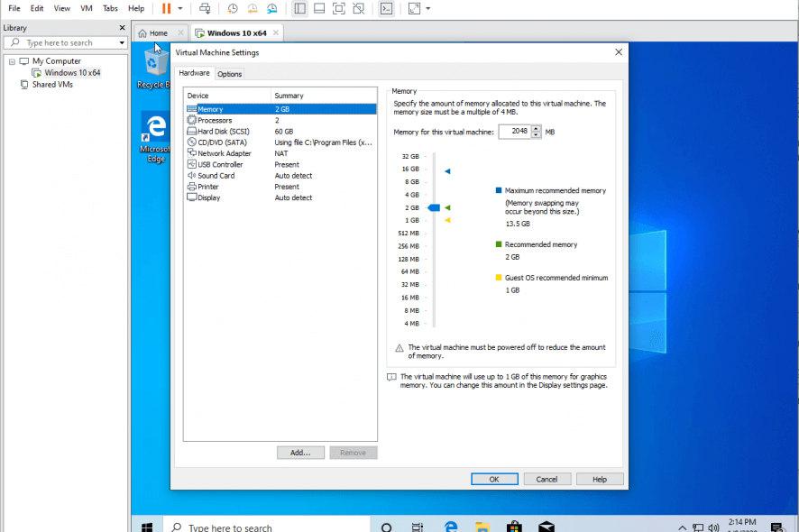
Task: Toggle the console view icon
Action: click(x=387, y=8)
